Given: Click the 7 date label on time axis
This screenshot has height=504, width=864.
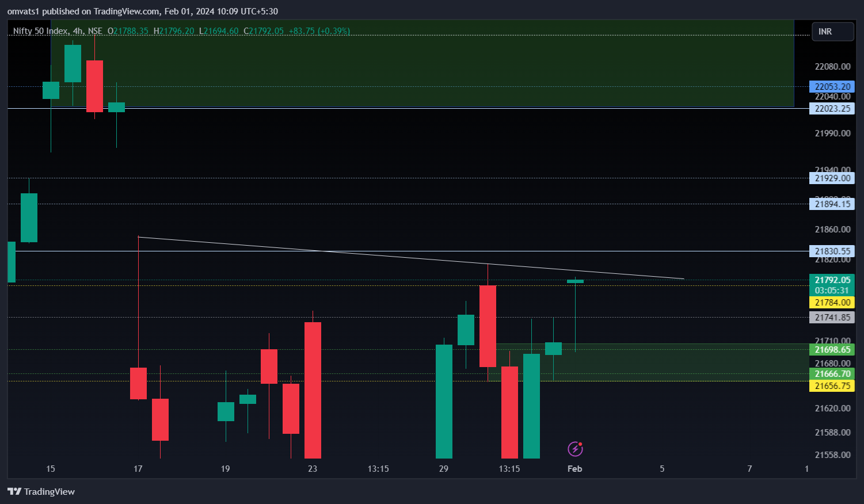Looking at the screenshot, I should [749, 469].
